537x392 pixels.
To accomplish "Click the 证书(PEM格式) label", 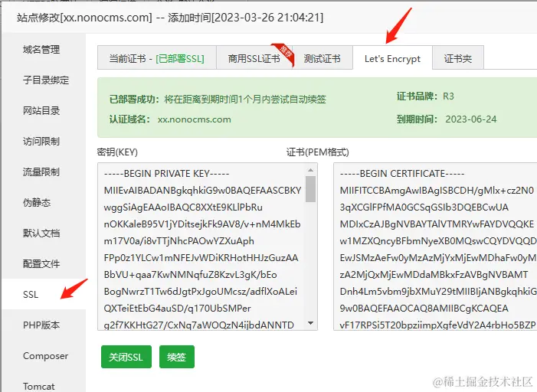I will [x=318, y=152].
